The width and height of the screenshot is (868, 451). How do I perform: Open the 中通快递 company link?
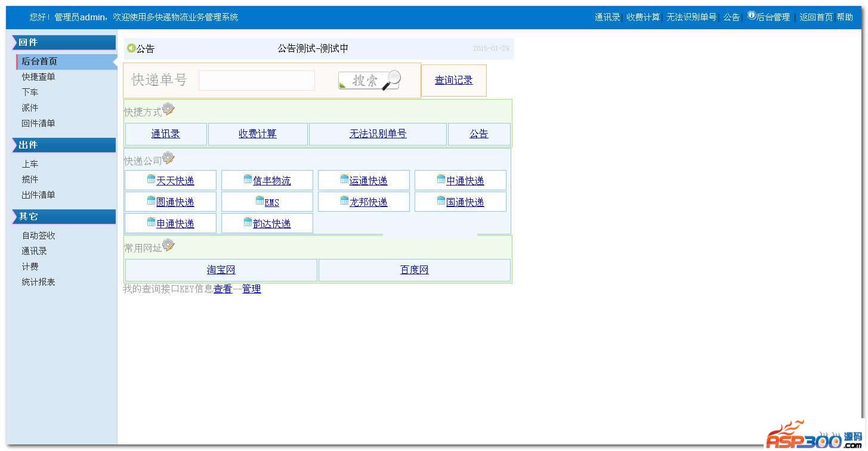pos(465,181)
